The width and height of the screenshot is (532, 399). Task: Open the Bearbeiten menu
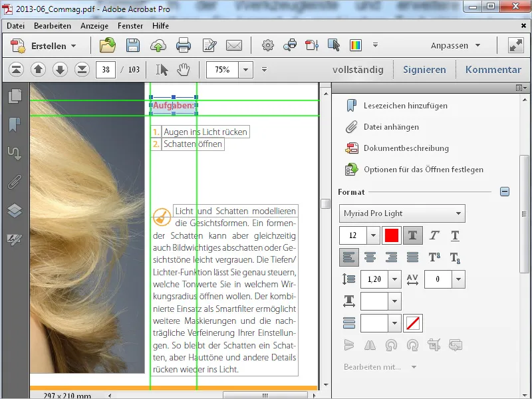tap(53, 26)
